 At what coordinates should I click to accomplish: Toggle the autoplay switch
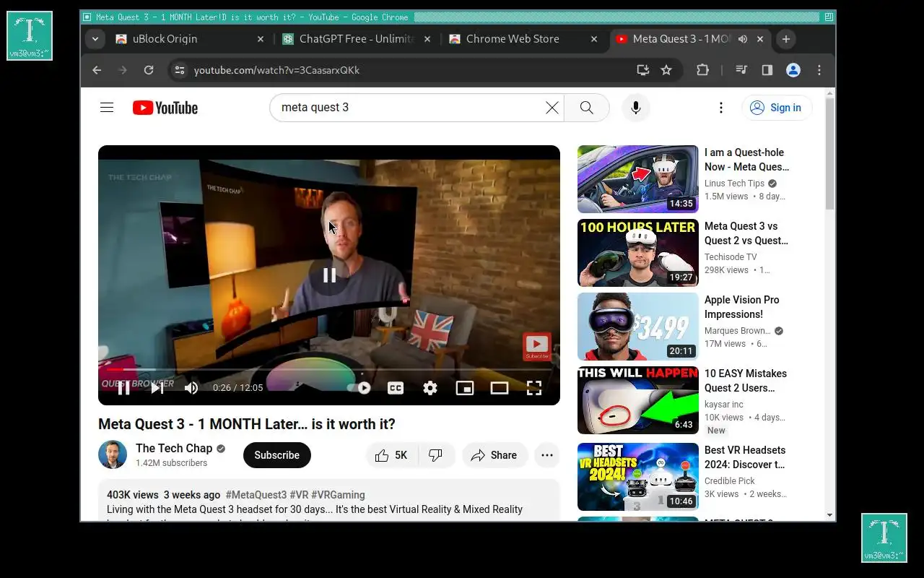pos(359,388)
